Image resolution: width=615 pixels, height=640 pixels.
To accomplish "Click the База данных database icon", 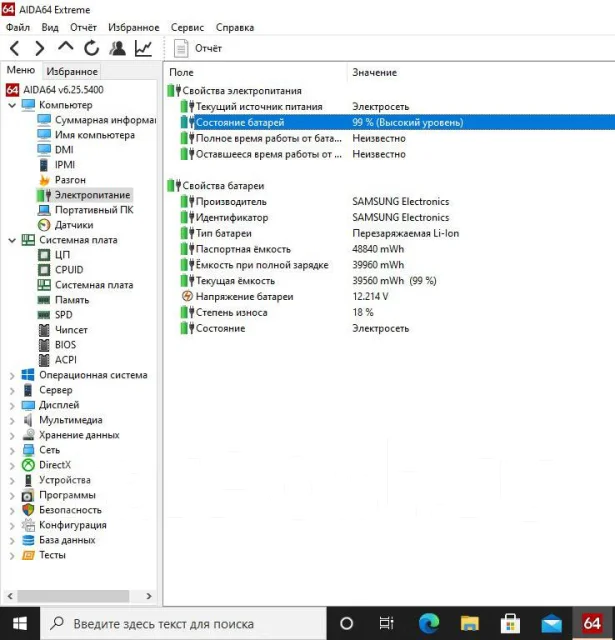I will point(28,540).
